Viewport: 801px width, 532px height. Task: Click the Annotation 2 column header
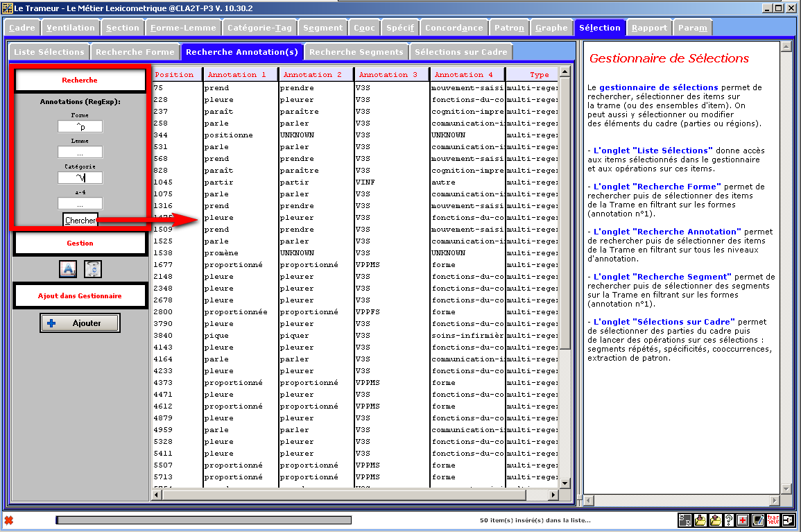[x=316, y=75]
